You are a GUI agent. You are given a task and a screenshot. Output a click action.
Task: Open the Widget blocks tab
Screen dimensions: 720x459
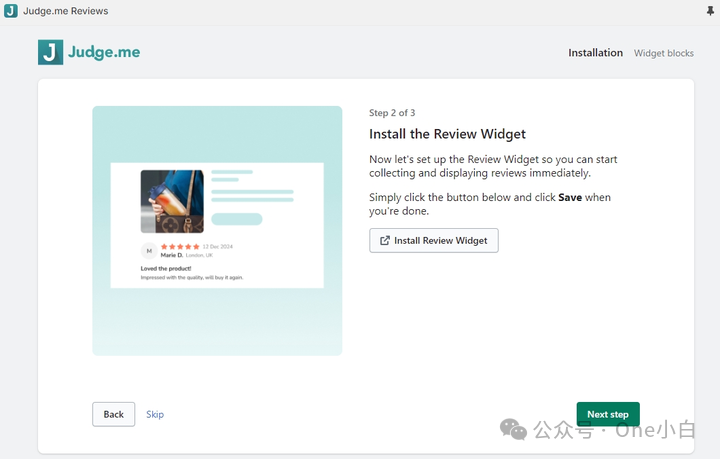click(663, 53)
